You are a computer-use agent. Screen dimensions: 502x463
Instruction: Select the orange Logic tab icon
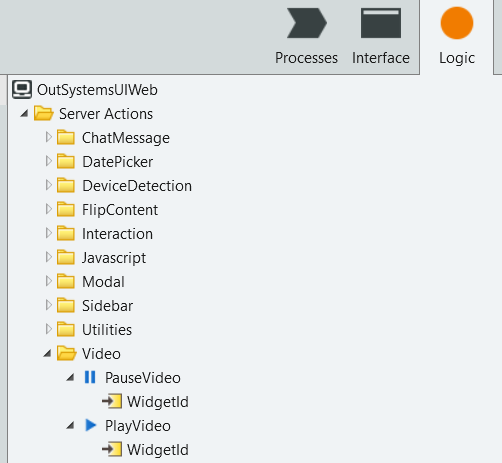click(457, 23)
